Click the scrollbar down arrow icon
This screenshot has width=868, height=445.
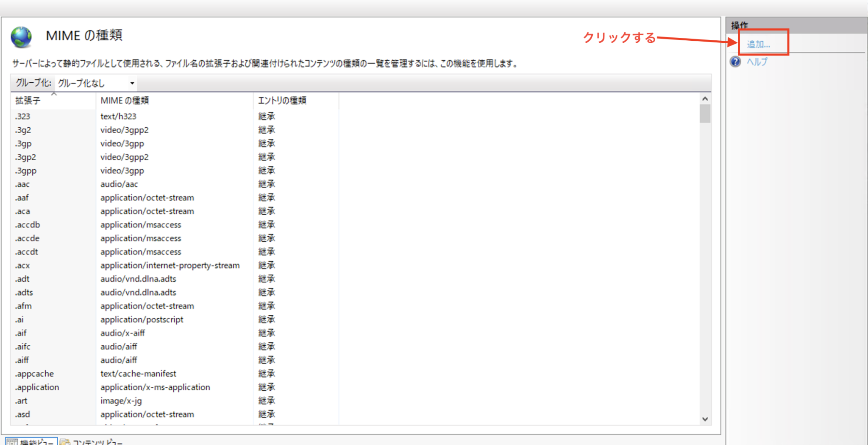pos(704,419)
